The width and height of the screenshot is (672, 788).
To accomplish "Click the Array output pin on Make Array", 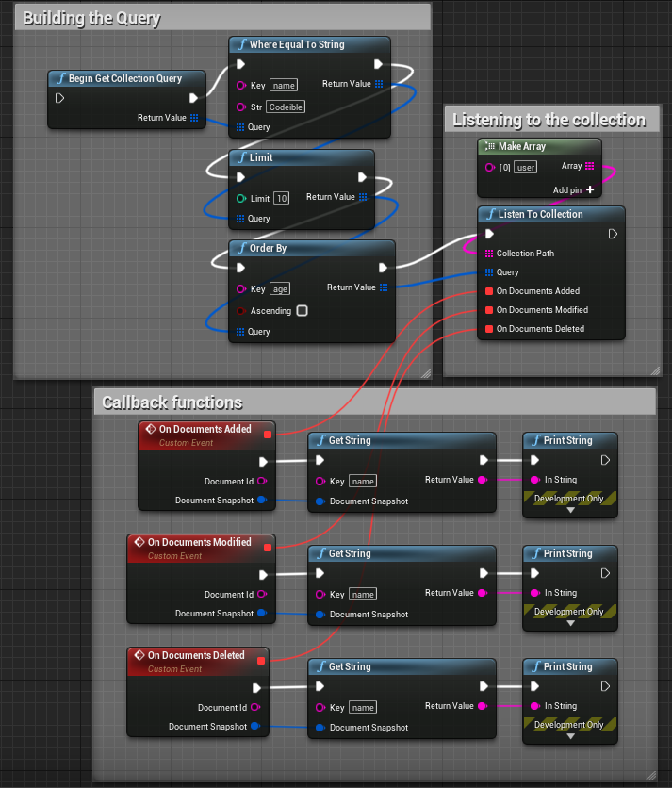I will coord(590,166).
